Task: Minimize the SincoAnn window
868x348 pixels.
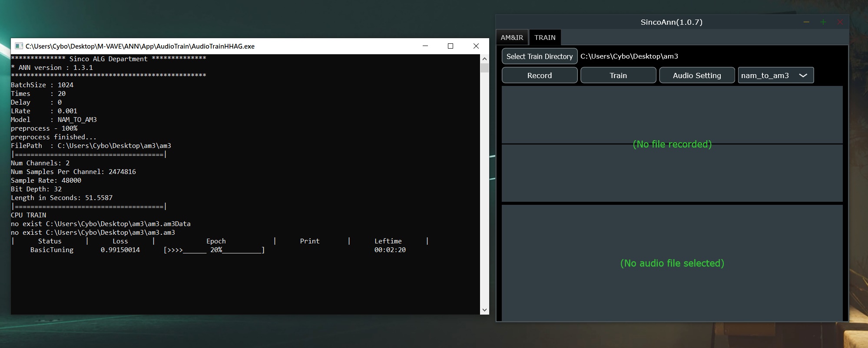Action: [806, 22]
